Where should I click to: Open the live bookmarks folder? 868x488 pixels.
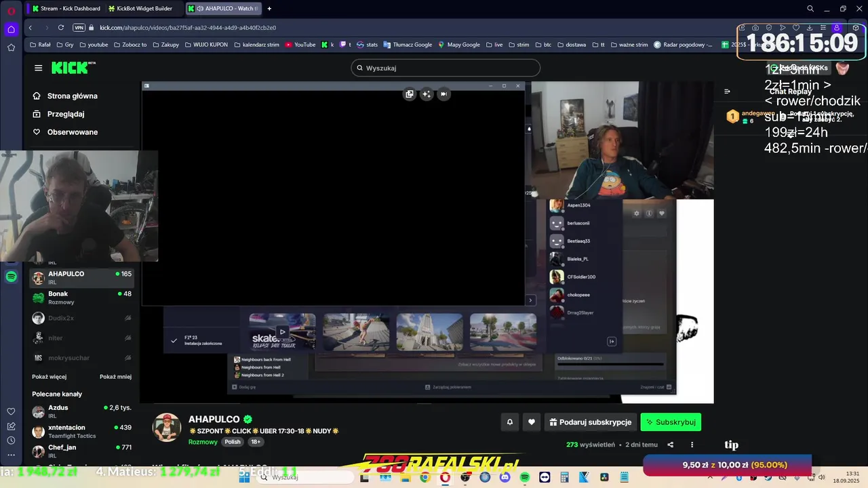coord(494,45)
